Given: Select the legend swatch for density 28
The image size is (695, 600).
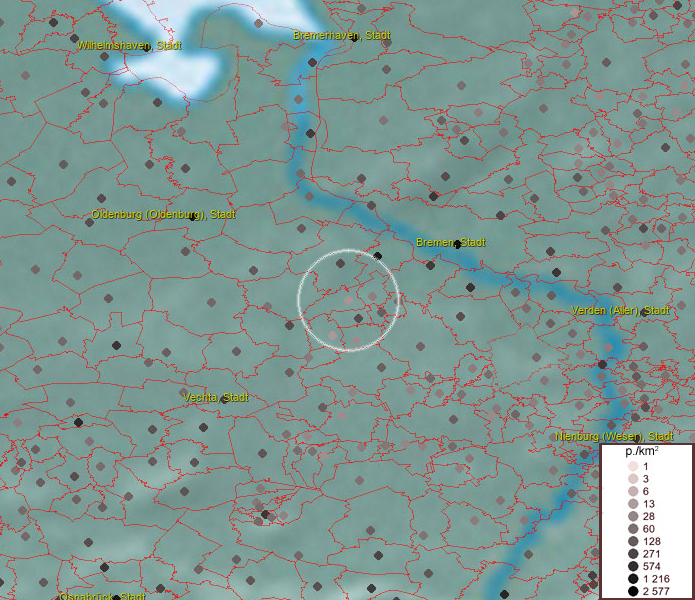Looking at the screenshot, I should (633, 516).
